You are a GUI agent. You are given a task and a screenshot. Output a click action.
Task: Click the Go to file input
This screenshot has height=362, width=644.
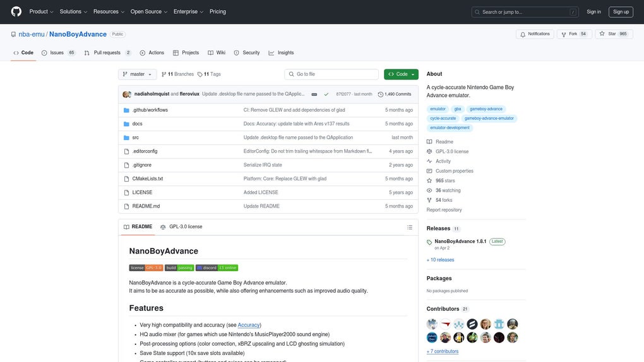click(x=331, y=74)
